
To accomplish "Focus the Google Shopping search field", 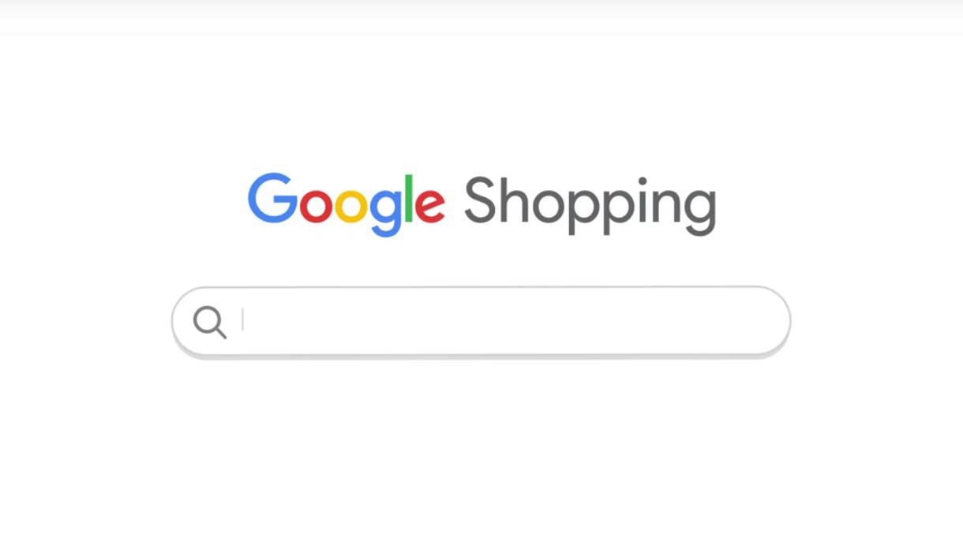I will coord(481,321).
